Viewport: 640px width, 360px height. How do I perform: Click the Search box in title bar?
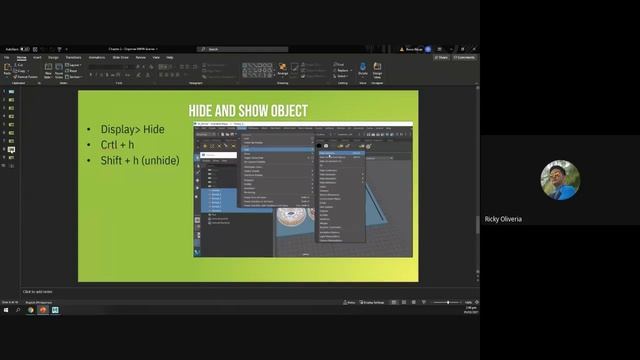tap(243, 49)
